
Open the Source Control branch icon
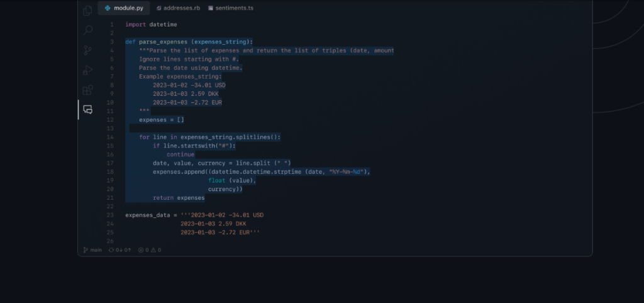[x=88, y=50]
